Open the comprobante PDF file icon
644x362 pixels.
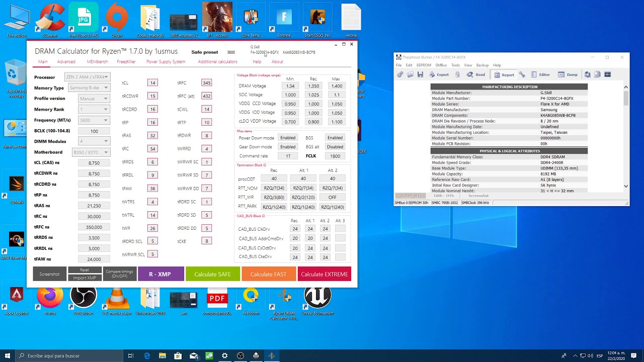[x=217, y=301]
